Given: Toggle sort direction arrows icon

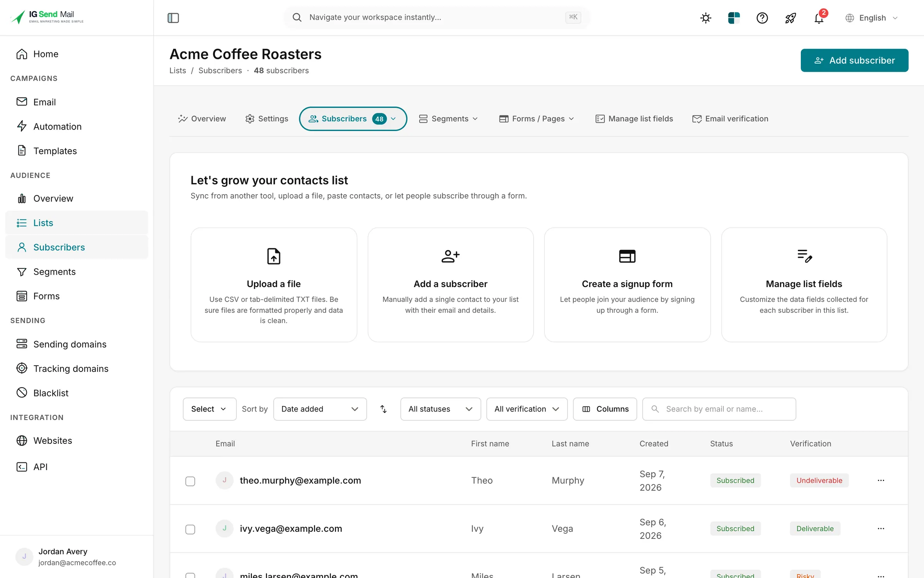Looking at the screenshot, I should tap(383, 409).
